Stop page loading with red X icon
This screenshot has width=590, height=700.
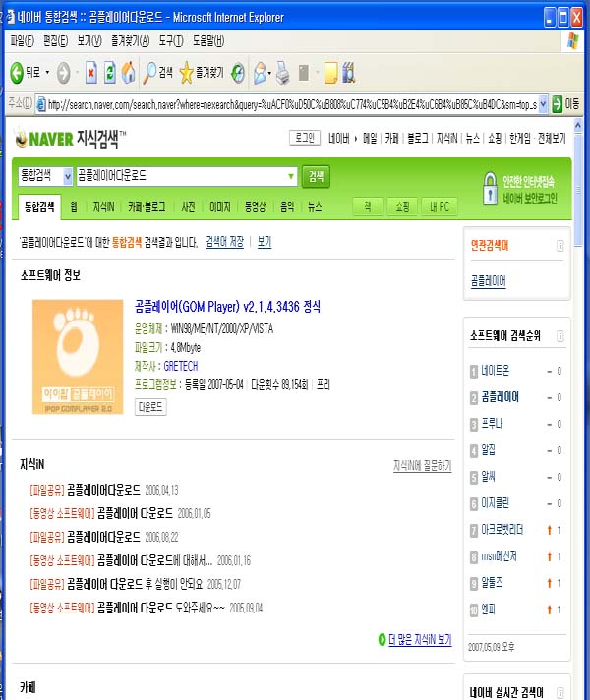(x=91, y=73)
